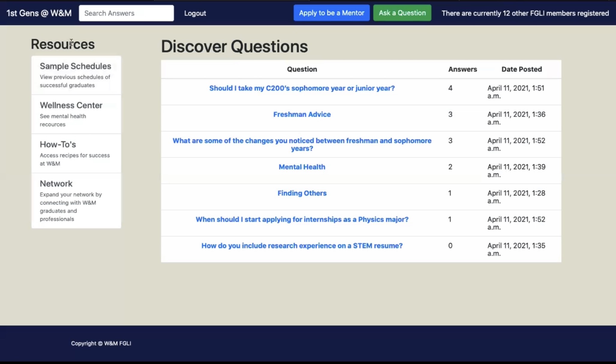Click the 1st Gens @ W&M brand link
This screenshot has height=364, width=616.
click(39, 13)
